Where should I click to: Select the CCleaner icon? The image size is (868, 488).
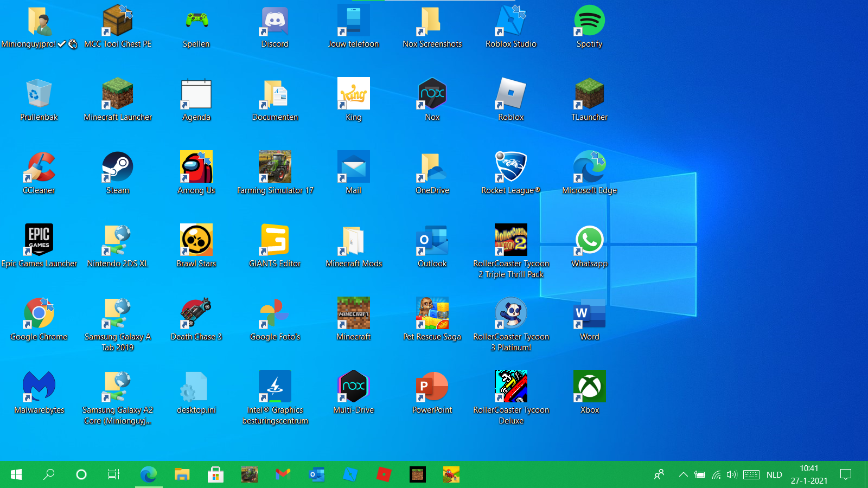(39, 174)
